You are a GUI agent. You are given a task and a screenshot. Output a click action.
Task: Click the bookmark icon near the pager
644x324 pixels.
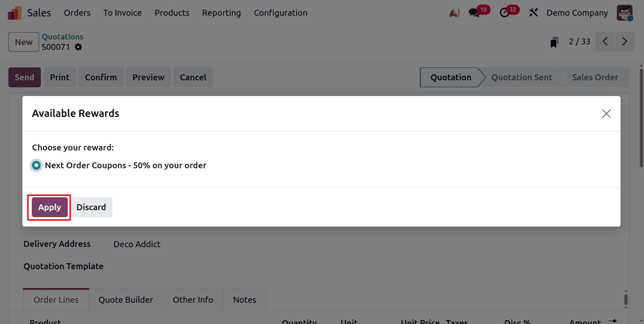click(554, 42)
